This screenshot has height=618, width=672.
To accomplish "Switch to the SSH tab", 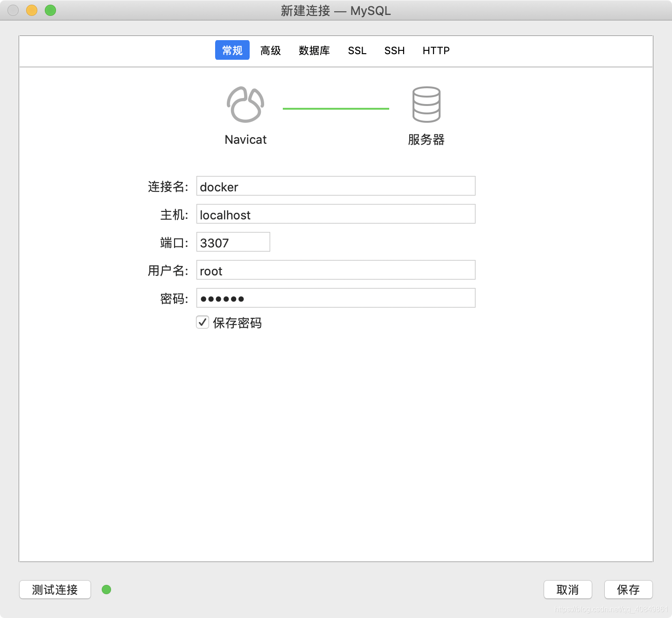I will pos(394,50).
